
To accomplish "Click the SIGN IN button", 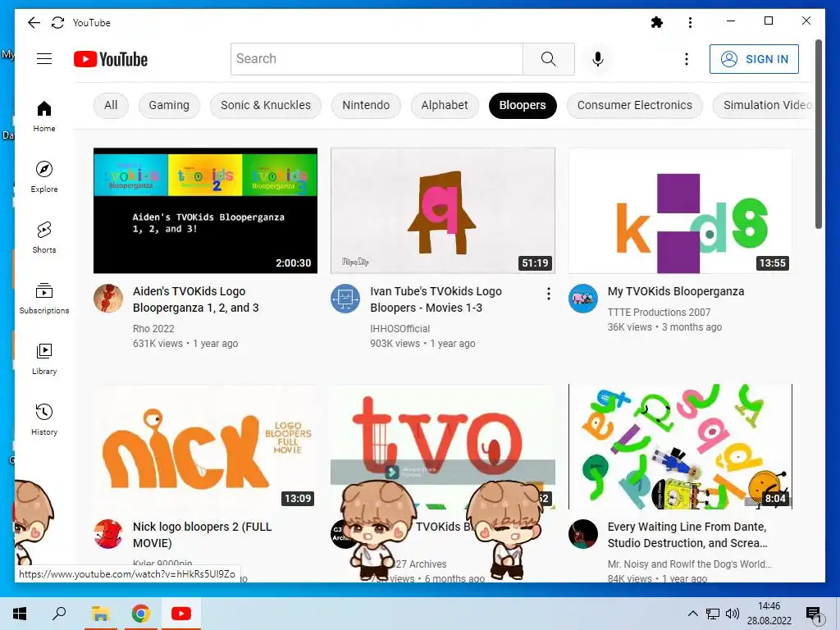I will coord(754,59).
